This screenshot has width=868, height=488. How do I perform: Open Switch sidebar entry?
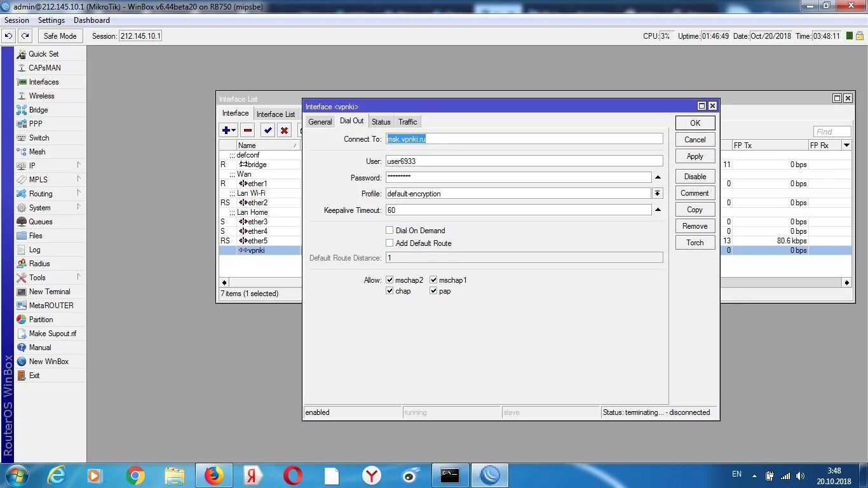[39, 138]
